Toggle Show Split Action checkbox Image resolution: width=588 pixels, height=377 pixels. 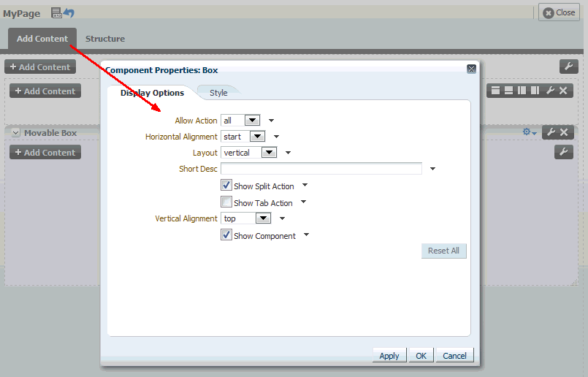pyautogui.click(x=226, y=186)
